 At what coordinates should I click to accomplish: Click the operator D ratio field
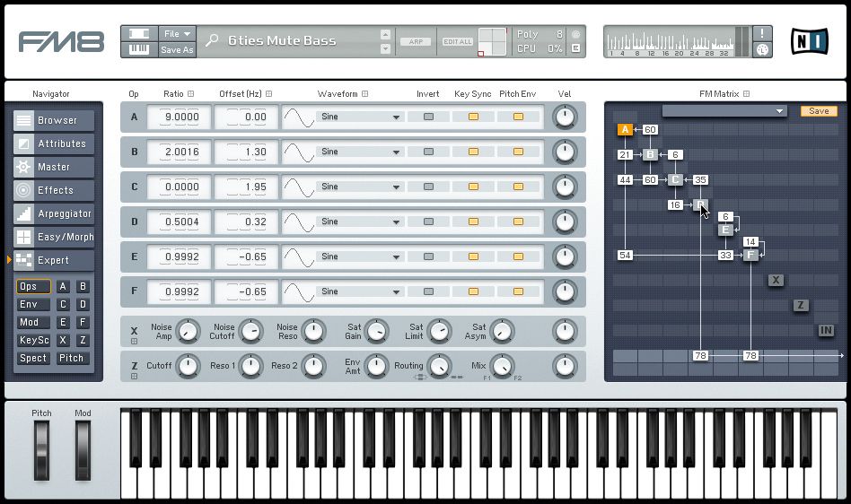click(180, 222)
